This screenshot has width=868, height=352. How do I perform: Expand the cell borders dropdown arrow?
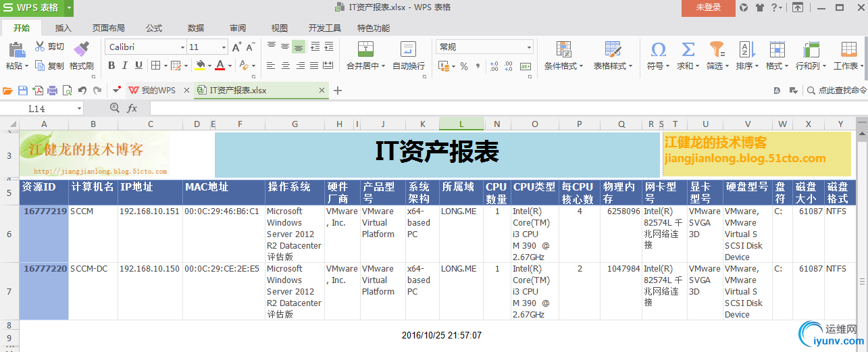pos(165,66)
